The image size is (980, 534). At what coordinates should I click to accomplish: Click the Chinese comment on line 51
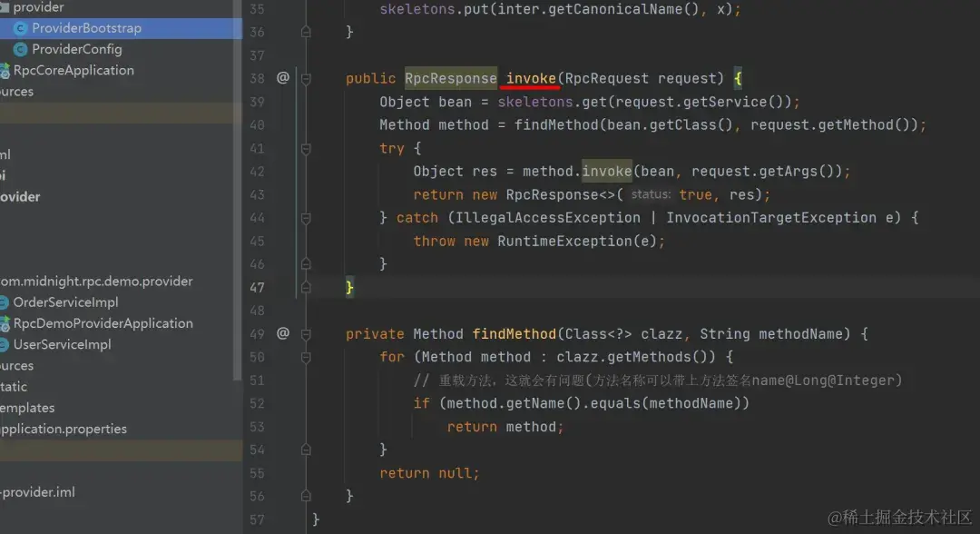coord(658,381)
